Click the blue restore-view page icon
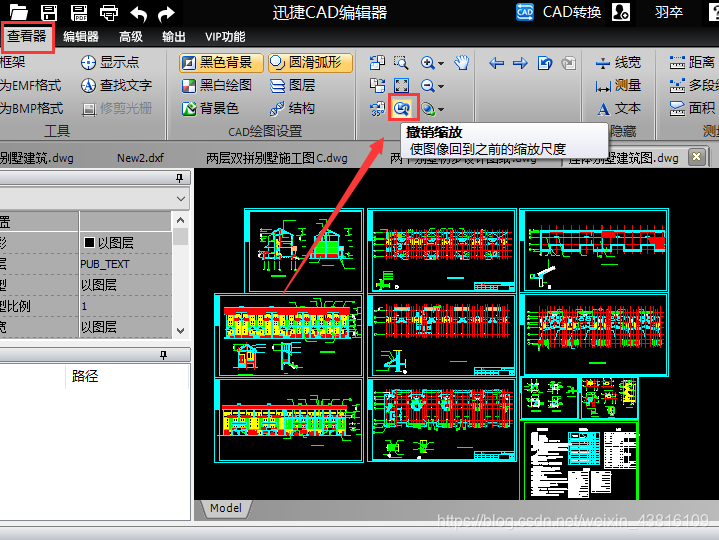This screenshot has width=719, height=540. [544, 63]
